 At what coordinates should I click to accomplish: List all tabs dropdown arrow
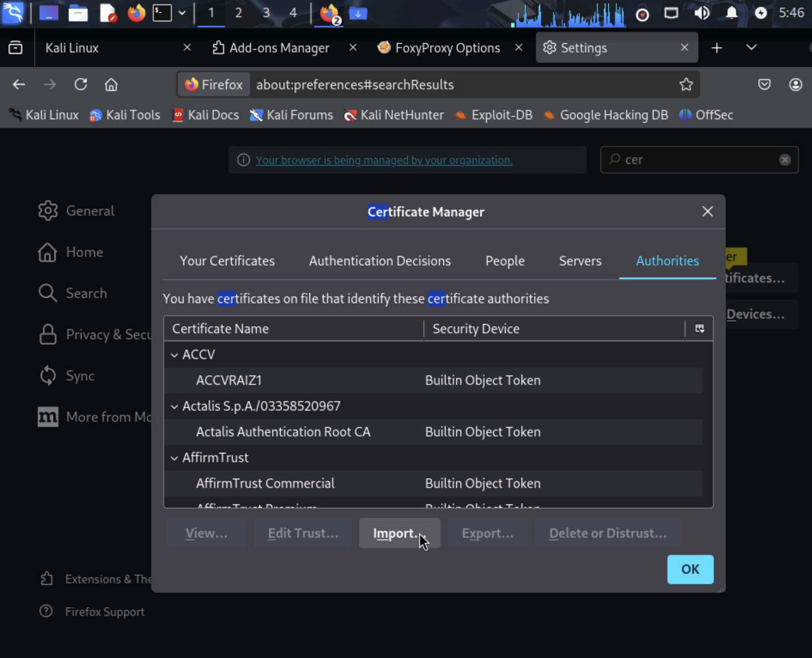pos(751,48)
